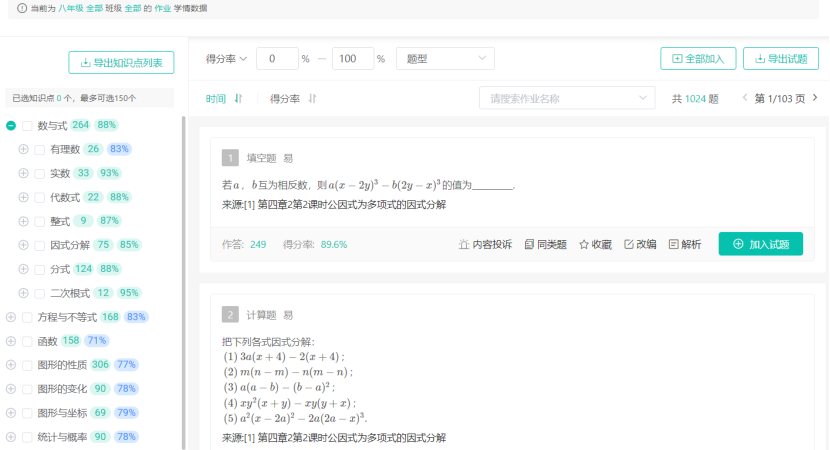Click 导出知识点列表 export button
Viewport: 830px width, 450px height.
click(x=121, y=62)
